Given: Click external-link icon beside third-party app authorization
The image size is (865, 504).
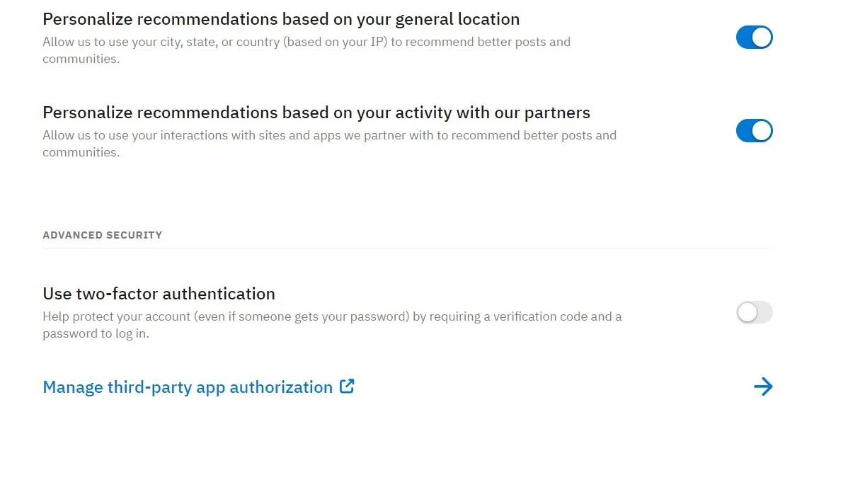Looking at the screenshot, I should (347, 386).
